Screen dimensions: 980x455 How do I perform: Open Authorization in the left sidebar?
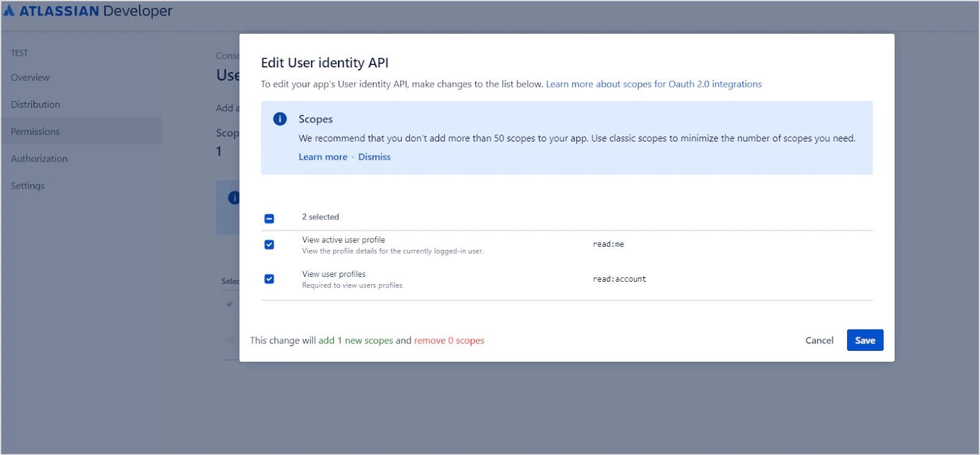click(39, 158)
